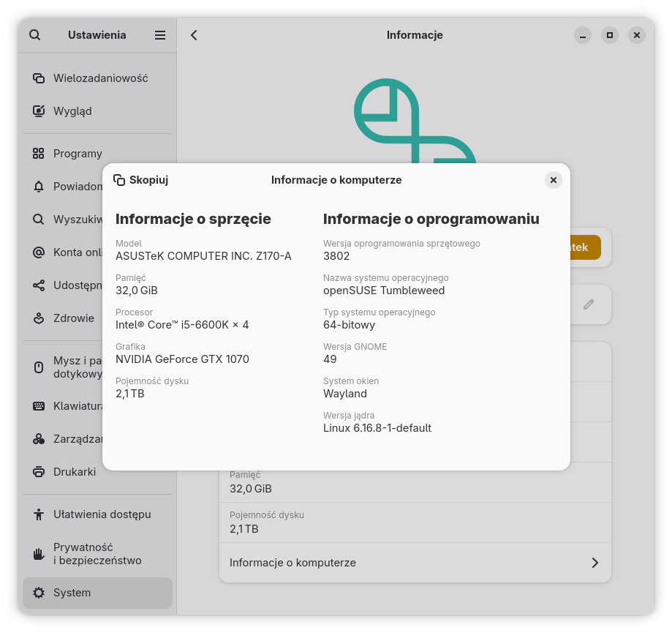
Task: Click the Ułatwienia dostępu accessibility icon
Action: 39,514
